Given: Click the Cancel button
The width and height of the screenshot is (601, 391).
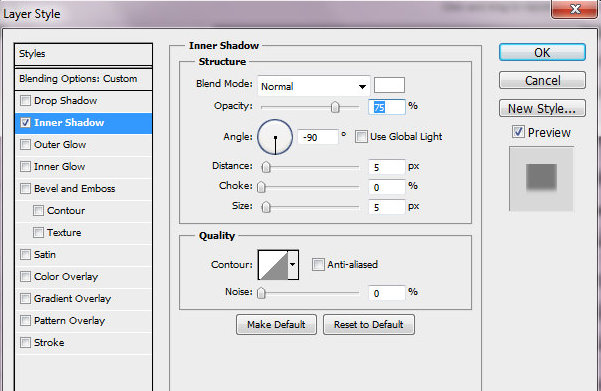Looking at the screenshot, I should (x=542, y=80).
